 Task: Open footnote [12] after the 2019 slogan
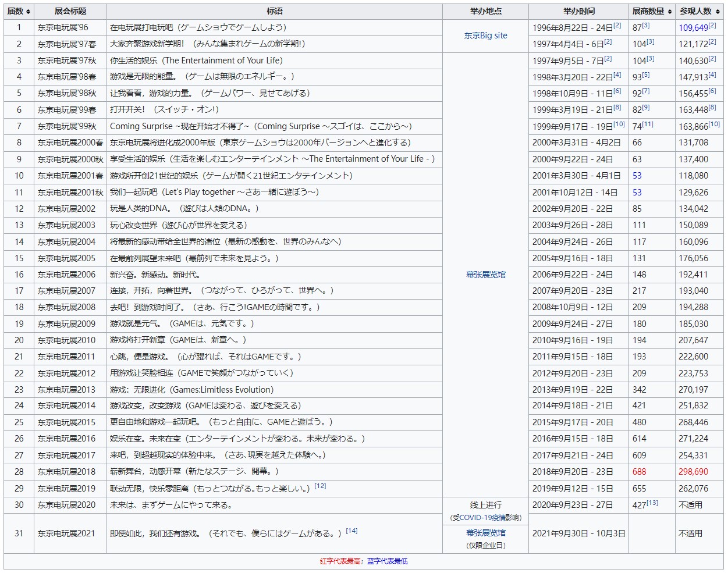tap(320, 486)
